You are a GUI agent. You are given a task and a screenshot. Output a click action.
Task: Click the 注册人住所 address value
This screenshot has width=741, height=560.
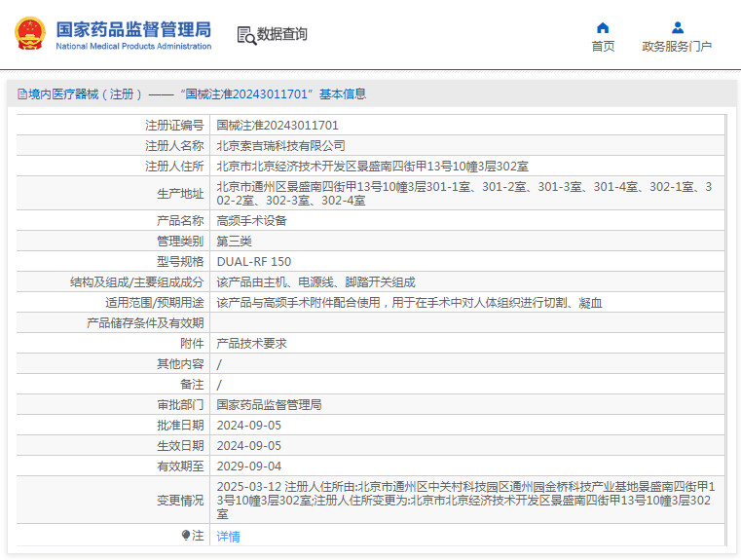(x=372, y=167)
